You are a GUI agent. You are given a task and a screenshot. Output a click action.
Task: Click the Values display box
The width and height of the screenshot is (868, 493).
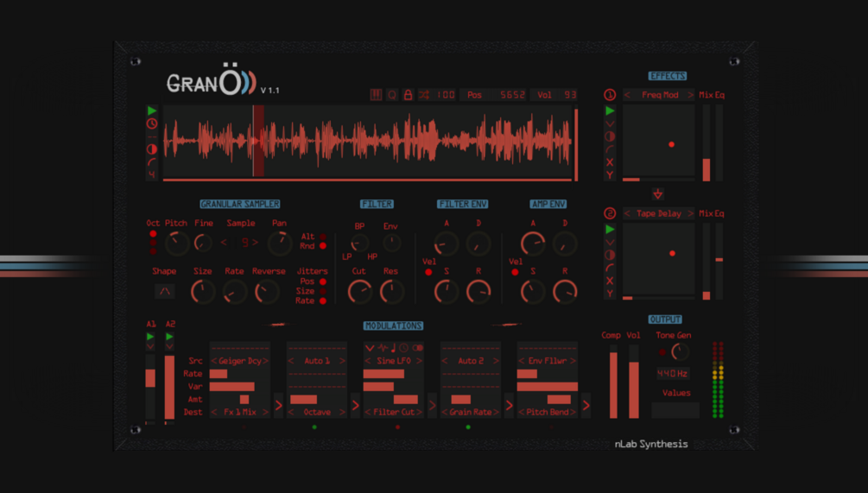pos(675,410)
